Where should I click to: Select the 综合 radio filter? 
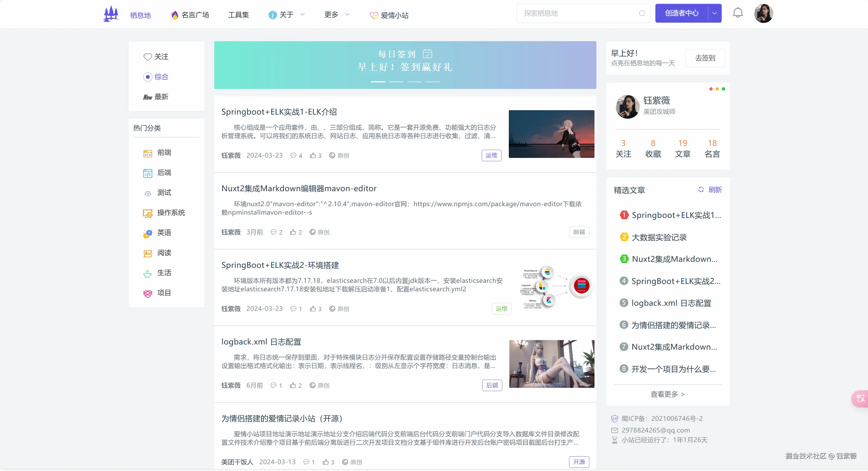click(148, 76)
